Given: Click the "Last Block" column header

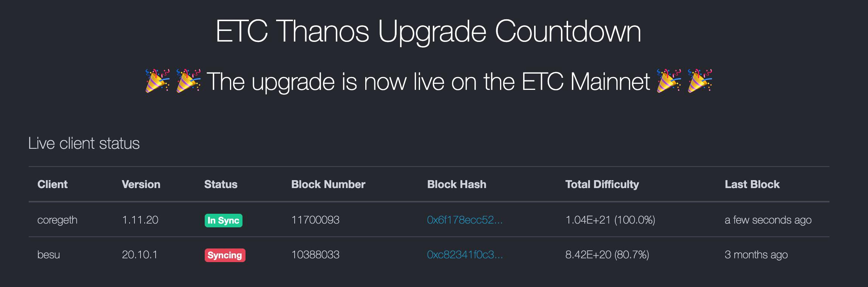Looking at the screenshot, I should click(x=752, y=184).
